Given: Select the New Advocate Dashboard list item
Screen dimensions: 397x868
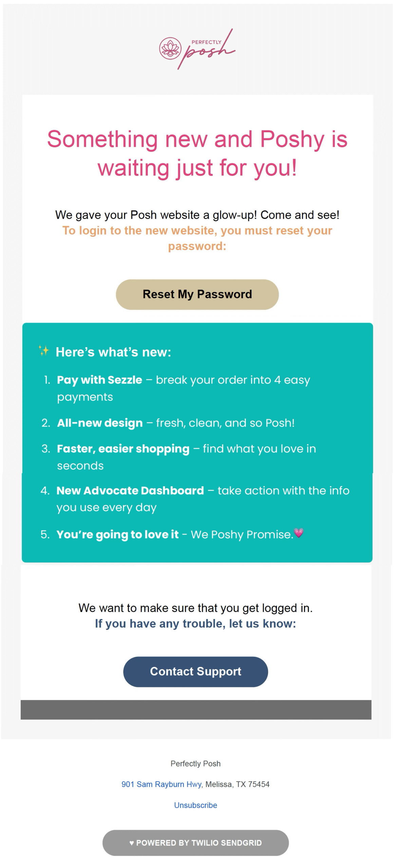Looking at the screenshot, I should click(195, 499).
